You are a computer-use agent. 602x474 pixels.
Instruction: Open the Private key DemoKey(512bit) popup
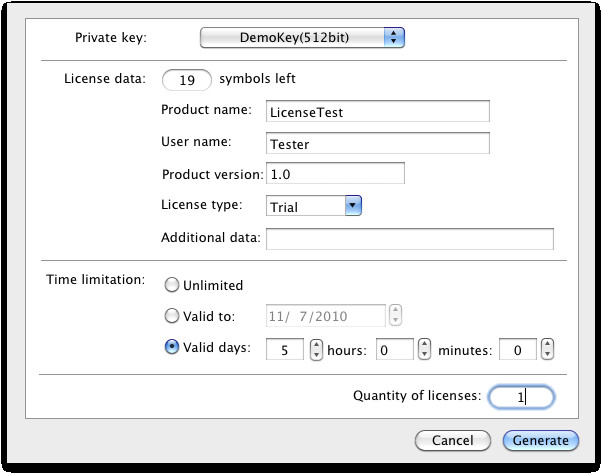coord(302,38)
